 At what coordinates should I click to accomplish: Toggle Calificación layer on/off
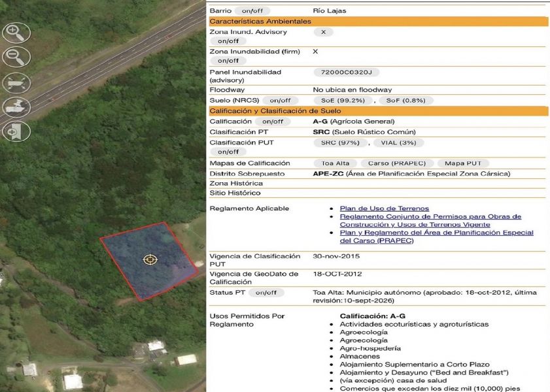273,122
